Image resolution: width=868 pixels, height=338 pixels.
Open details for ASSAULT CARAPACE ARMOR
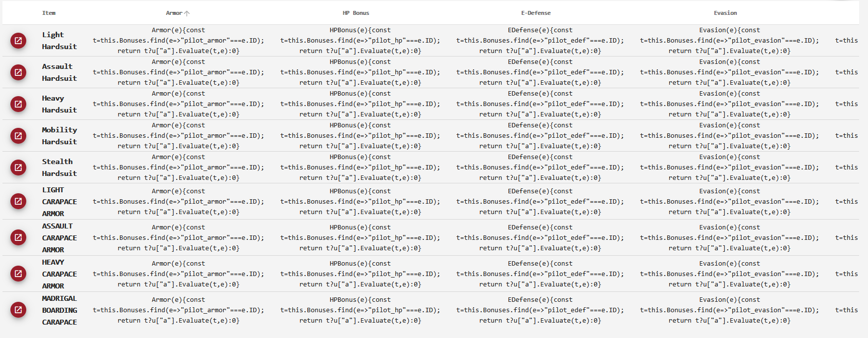click(x=18, y=237)
